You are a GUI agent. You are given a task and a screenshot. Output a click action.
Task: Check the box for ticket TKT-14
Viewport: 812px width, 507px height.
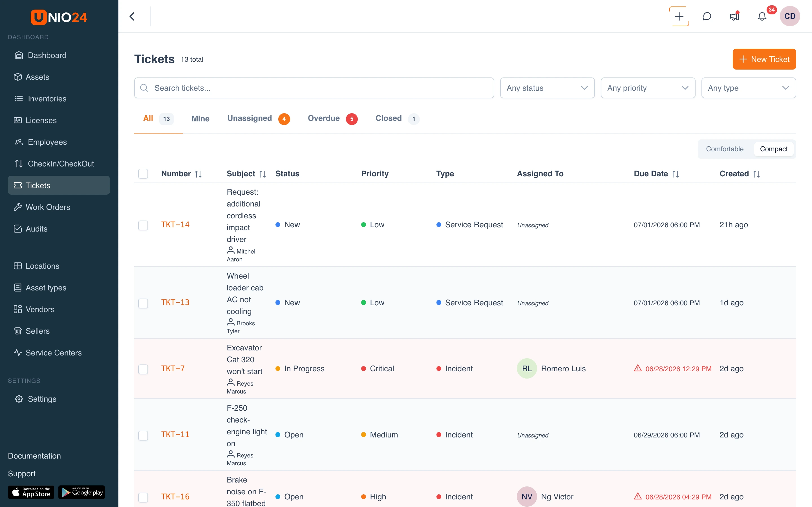pos(143,225)
